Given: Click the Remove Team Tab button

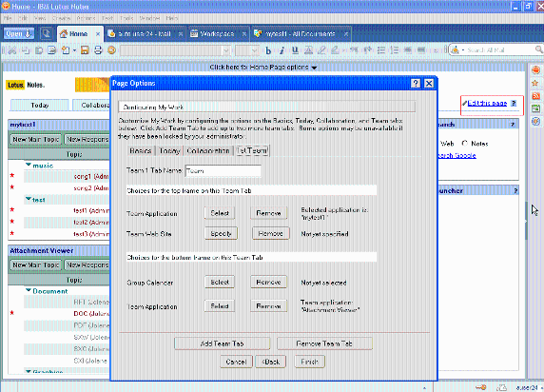Looking at the screenshot, I should pos(324,343).
